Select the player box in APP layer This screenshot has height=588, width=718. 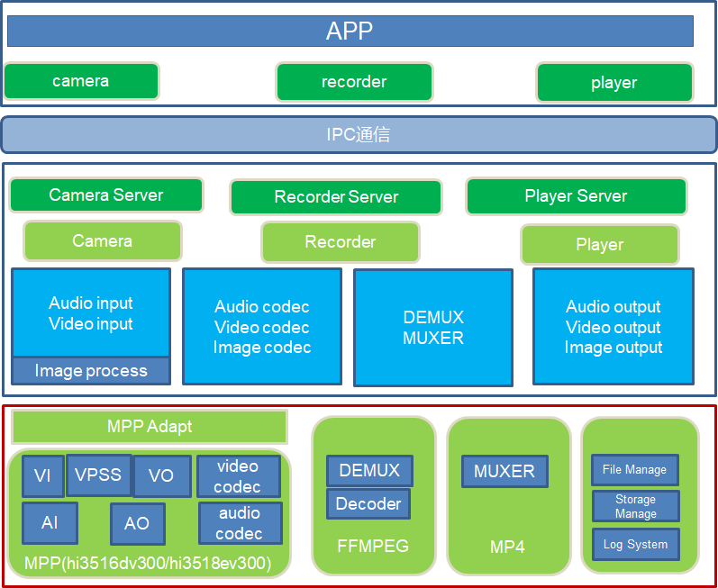[614, 83]
